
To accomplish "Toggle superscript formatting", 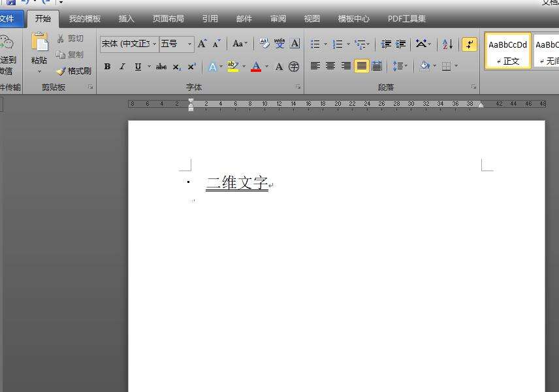I will (x=192, y=67).
